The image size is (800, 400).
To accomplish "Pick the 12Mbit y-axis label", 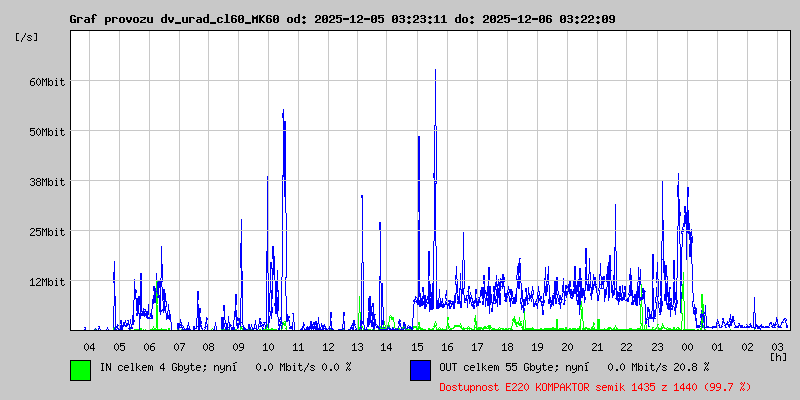I will pos(47,282).
